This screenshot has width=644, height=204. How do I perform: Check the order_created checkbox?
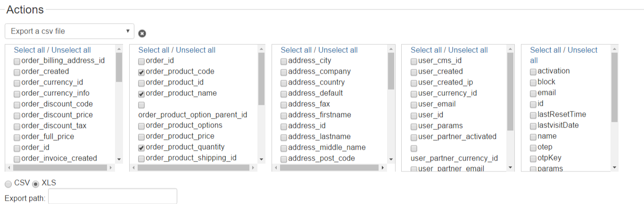[x=17, y=72]
